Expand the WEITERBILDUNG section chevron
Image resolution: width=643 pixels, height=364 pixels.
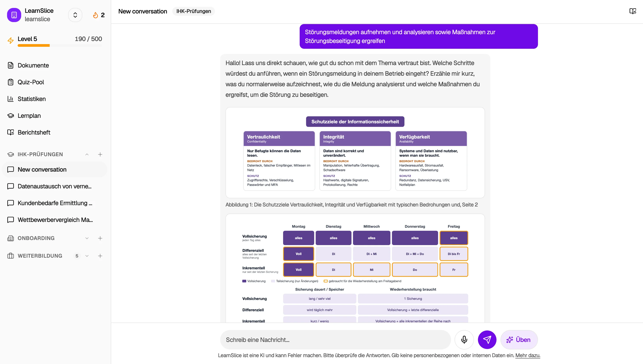tap(87, 256)
